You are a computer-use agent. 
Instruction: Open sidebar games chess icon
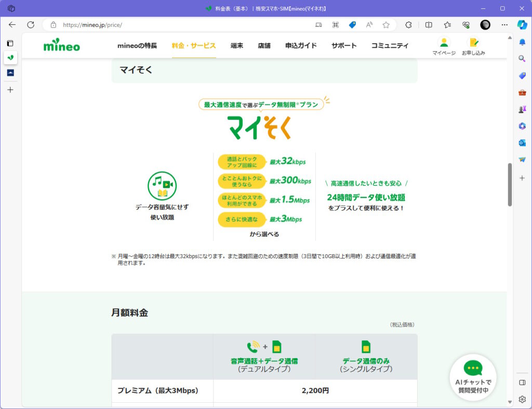click(522, 109)
